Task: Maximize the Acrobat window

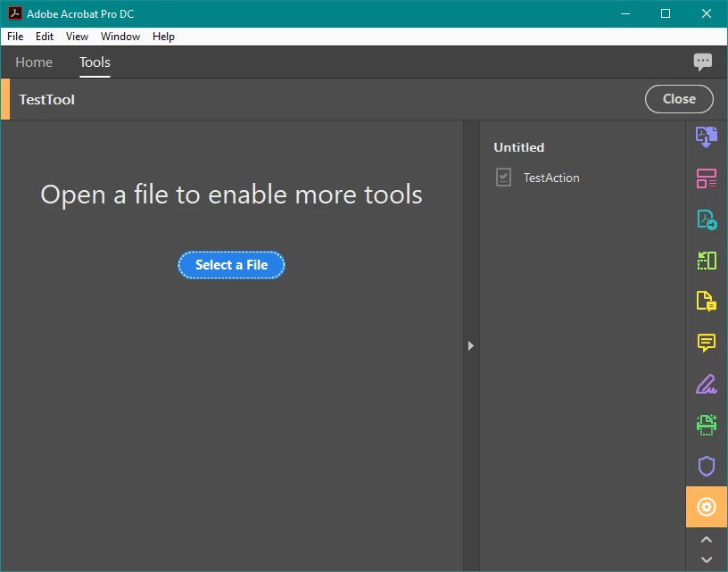Action: point(666,13)
